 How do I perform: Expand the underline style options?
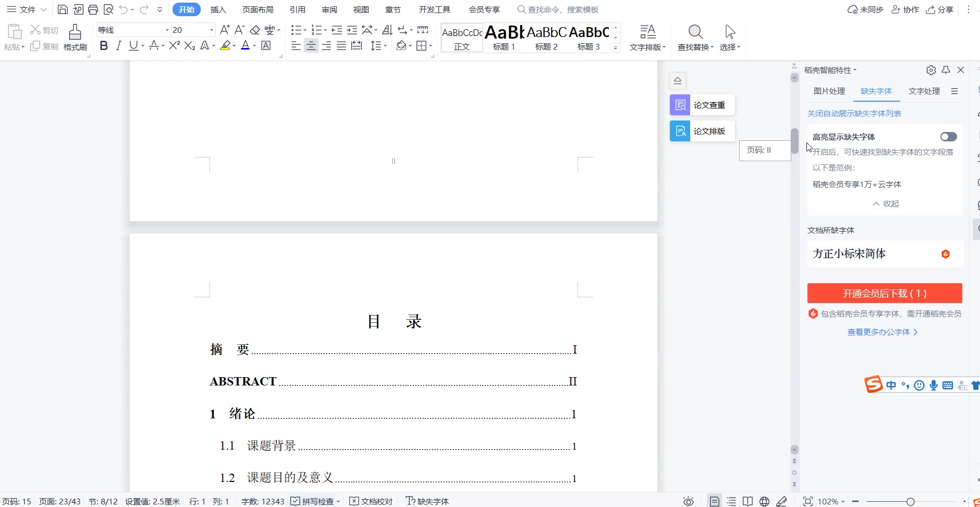[142, 46]
